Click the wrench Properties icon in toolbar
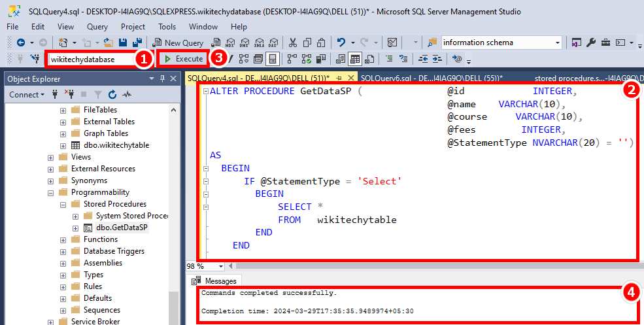The image size is (644, 325). [x=591, y=43]
